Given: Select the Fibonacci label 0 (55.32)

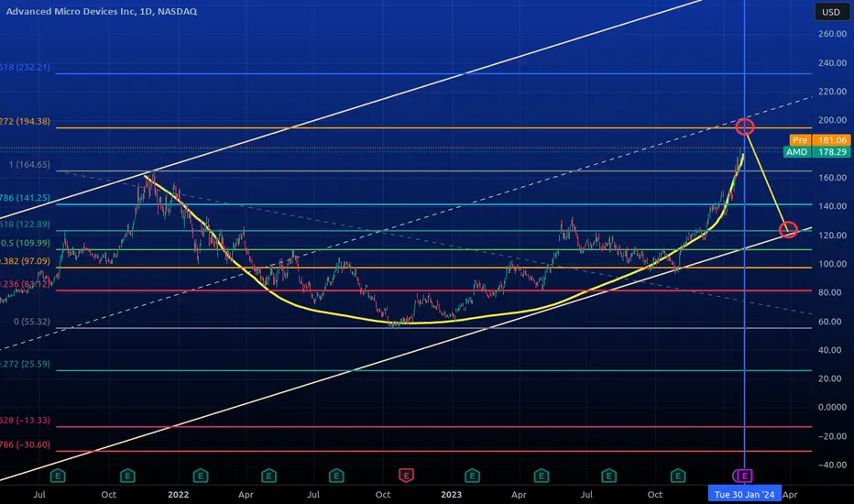Looking at the screenshot, I should [x=31, y=322].
